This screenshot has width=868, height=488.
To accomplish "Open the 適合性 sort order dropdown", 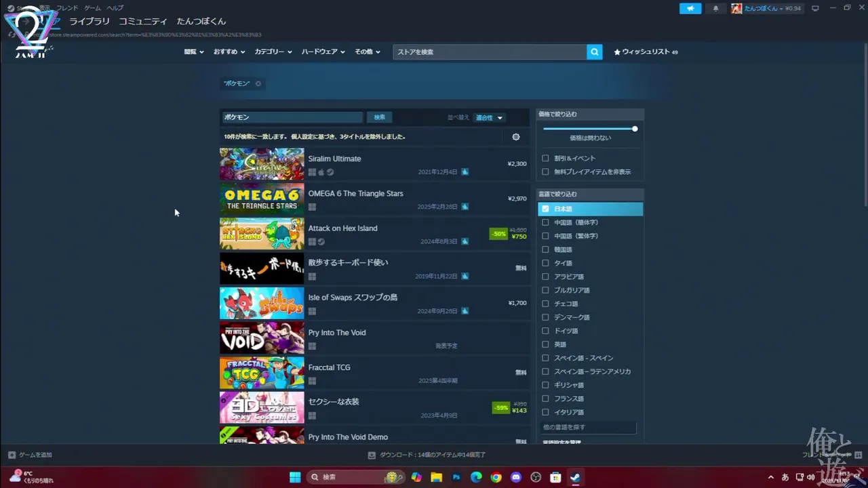I will 489,117.
